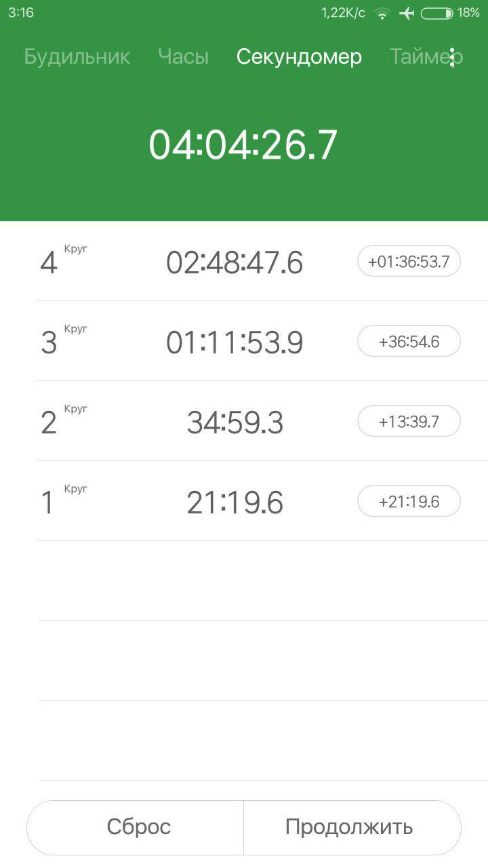The height and width of the screenshot is (868, 488).
Task: Tap the battery indicator icon
Action: (x=436, y=13)
